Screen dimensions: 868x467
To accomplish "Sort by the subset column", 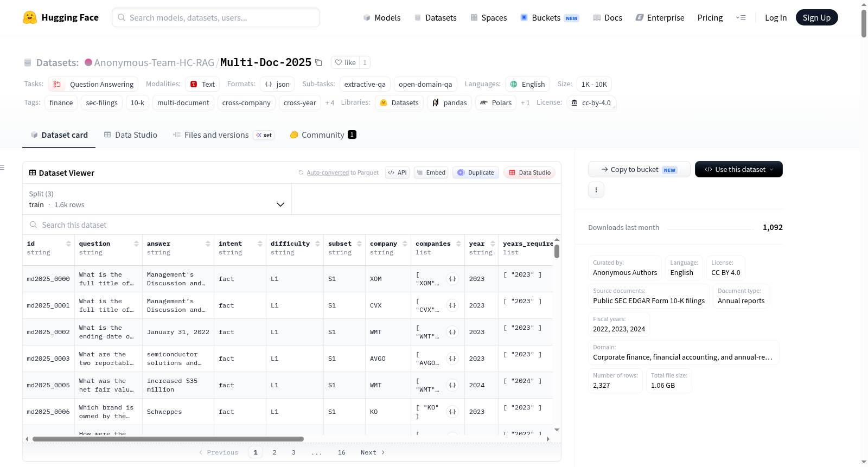I will point(359,244).
